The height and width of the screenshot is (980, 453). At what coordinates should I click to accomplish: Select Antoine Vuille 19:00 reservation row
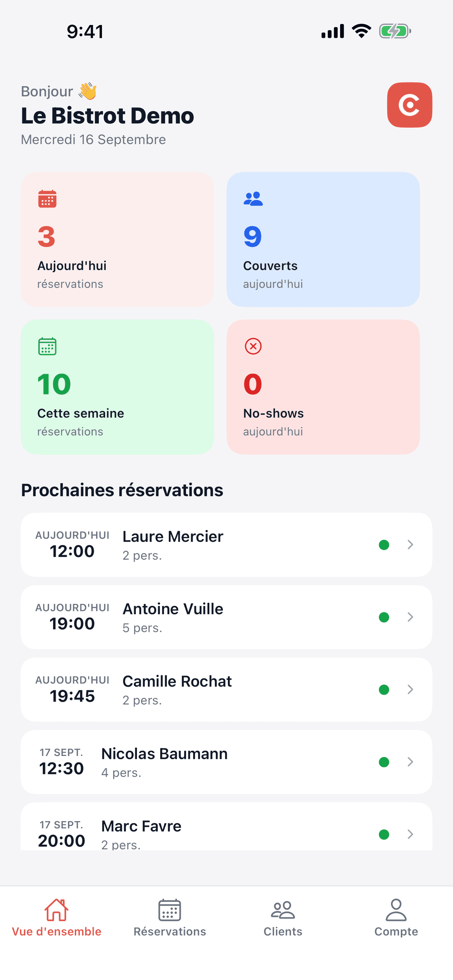[226, 617]
